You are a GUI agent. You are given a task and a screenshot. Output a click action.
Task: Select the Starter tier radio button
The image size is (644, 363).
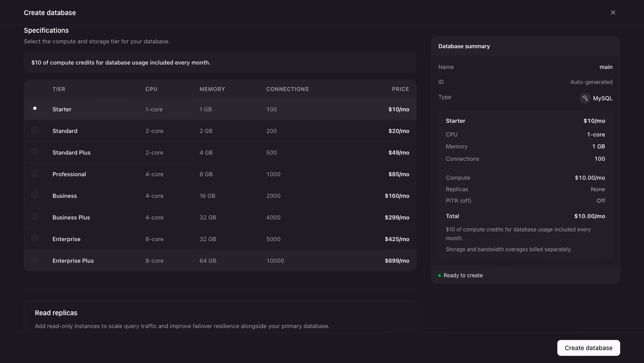pyautogui.click(x=35, y=108)
